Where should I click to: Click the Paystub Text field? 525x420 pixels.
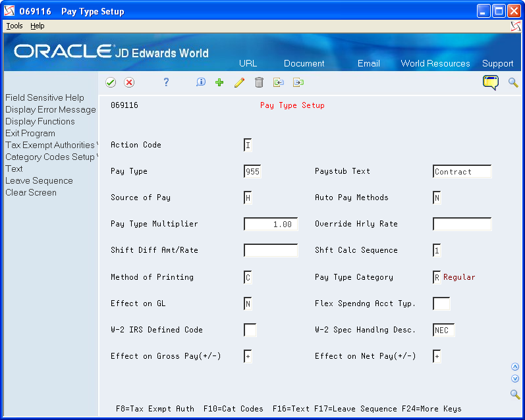pos(462,171)
